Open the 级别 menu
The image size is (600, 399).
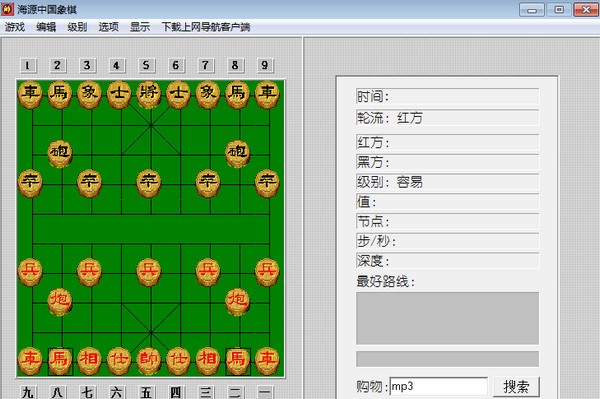(77, 27)
